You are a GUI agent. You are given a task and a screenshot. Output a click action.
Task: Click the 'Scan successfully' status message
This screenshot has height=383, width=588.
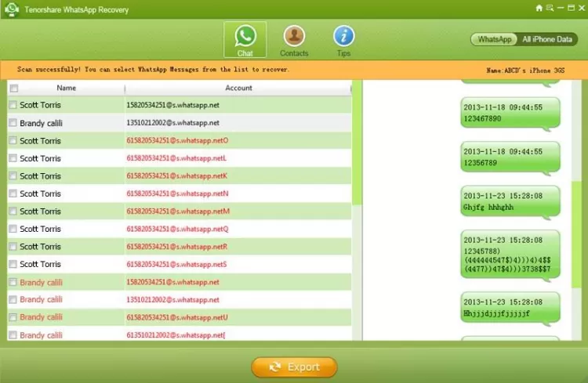153,70
